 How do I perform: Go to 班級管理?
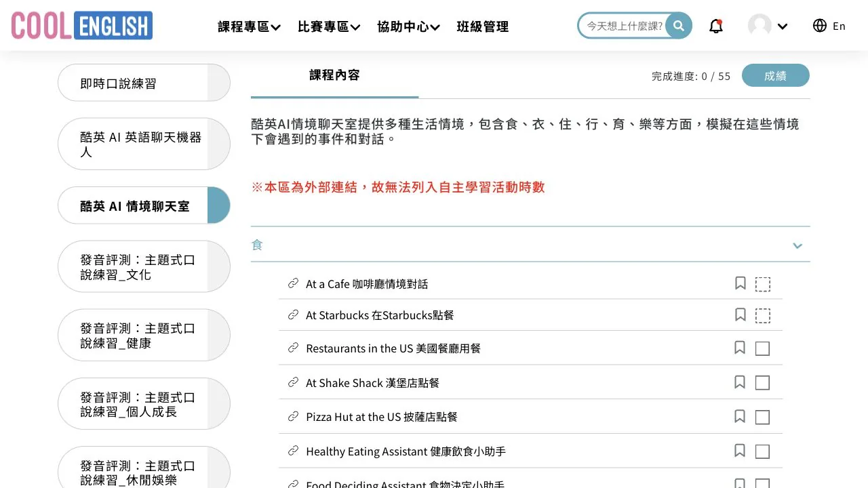tap(483, 26)
